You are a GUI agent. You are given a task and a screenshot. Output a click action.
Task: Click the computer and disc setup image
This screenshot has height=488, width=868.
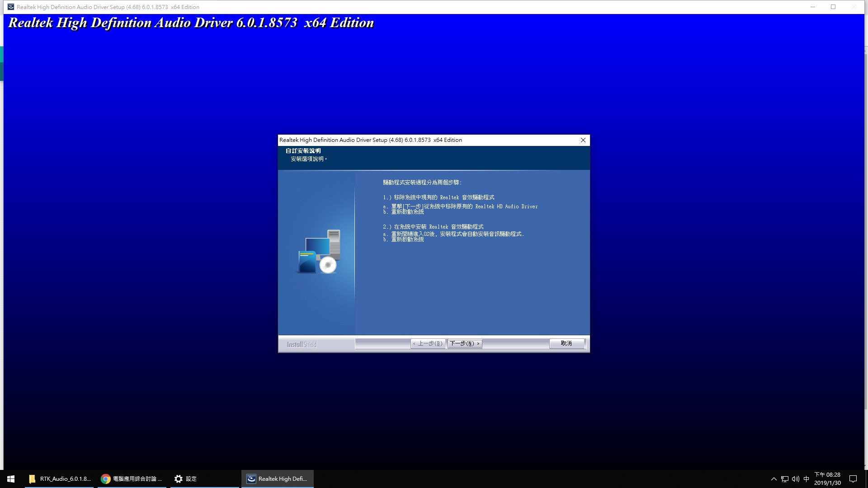318,252
